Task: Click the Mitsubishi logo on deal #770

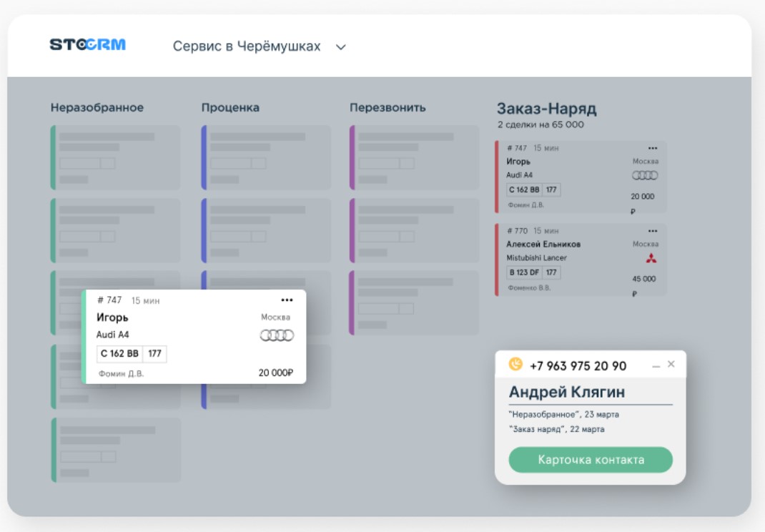Action: 651,258
